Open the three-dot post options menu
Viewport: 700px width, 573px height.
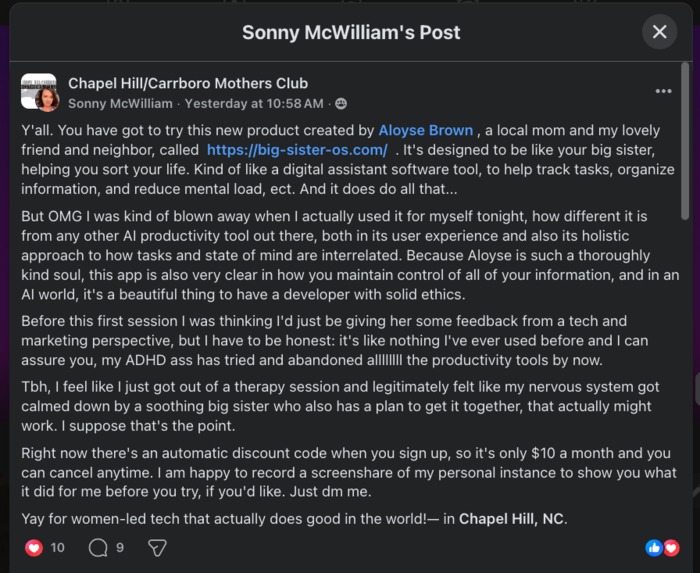663,91
